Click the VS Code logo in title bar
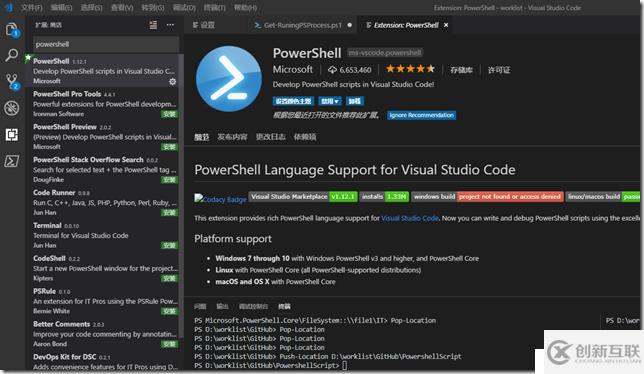644x374 pixels. point(8,7)
